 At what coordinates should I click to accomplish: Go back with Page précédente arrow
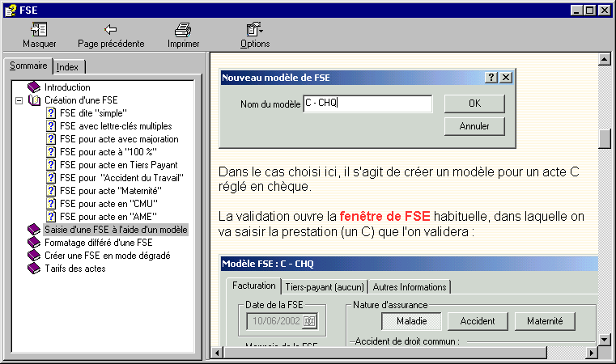[111, 29]
